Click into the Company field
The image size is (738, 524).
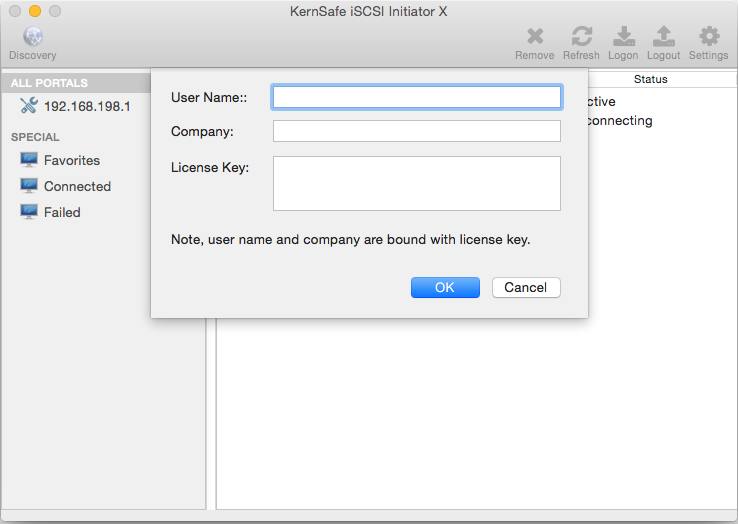417,131
